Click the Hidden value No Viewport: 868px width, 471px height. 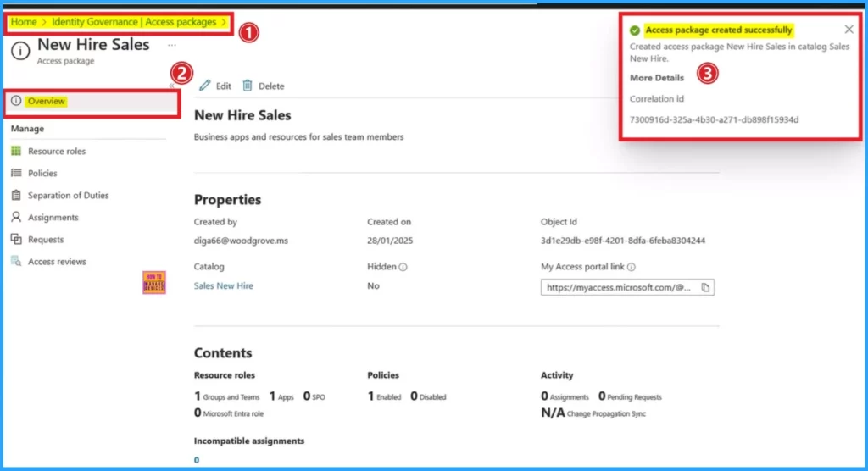coord(373,286)
